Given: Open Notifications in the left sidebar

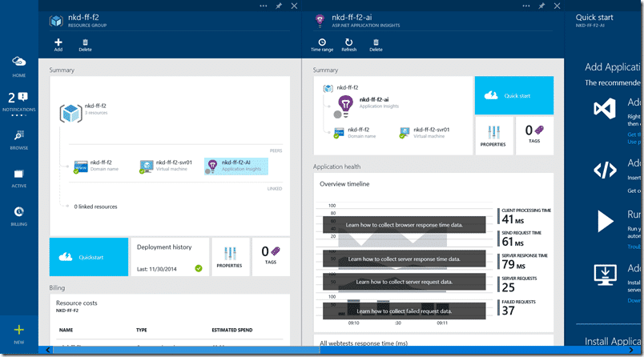Looking at the screenshot, I should 19,102.
